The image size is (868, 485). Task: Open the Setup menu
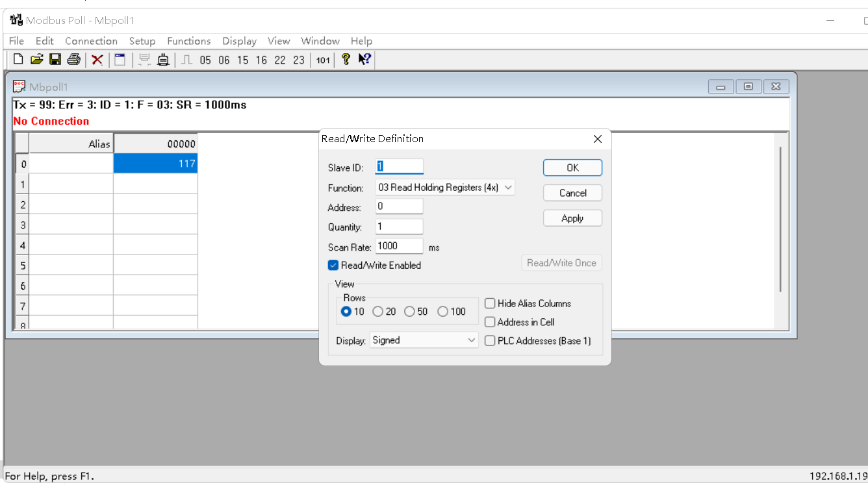(x=142, y=41)
